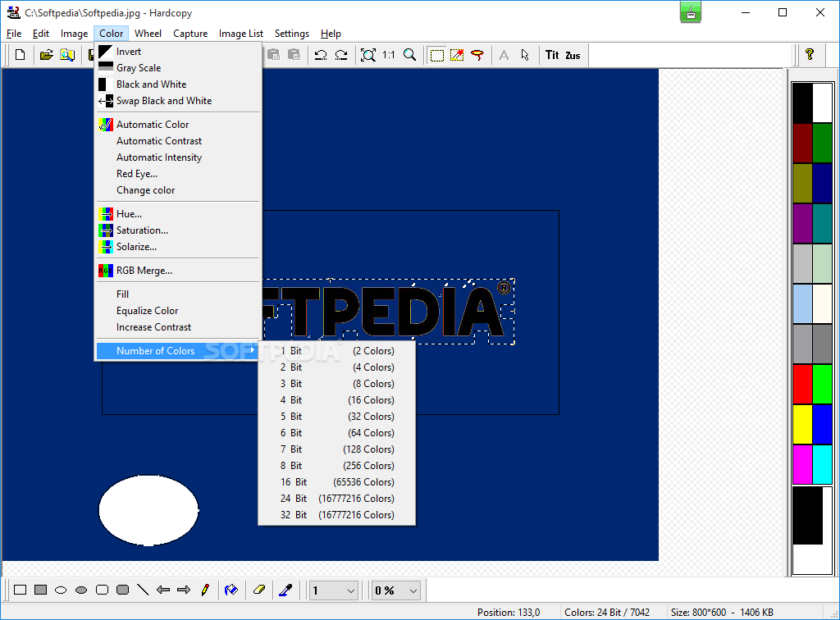Click the New image toolbar icon
The image size is (840, 620).
[x=21, y=55]
